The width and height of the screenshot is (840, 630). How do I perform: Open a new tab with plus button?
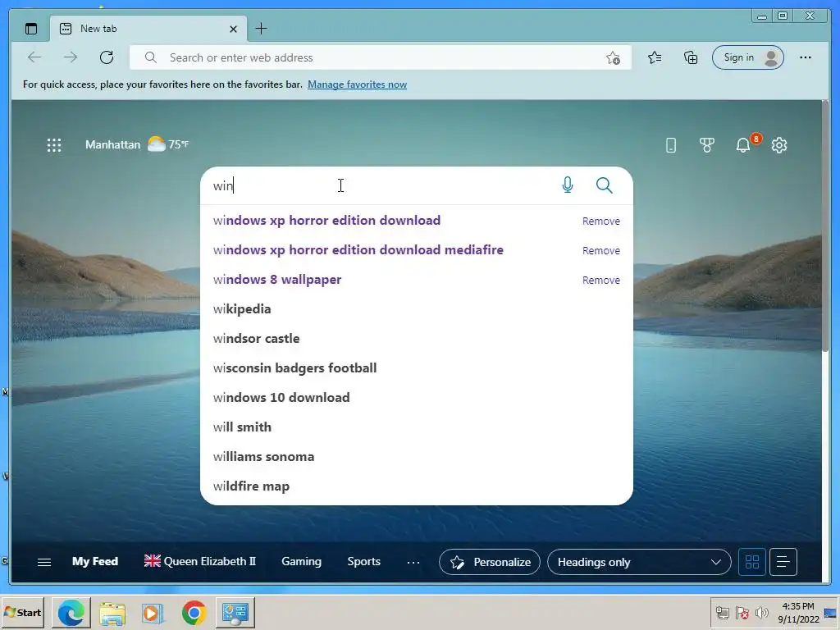click(261, 29)
